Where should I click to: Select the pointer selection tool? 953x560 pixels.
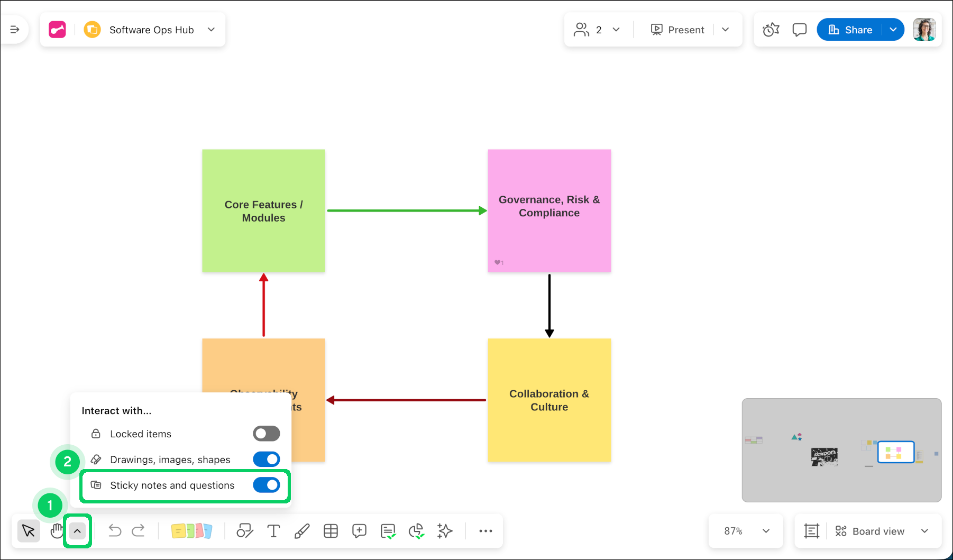click(x=29, y=531)
